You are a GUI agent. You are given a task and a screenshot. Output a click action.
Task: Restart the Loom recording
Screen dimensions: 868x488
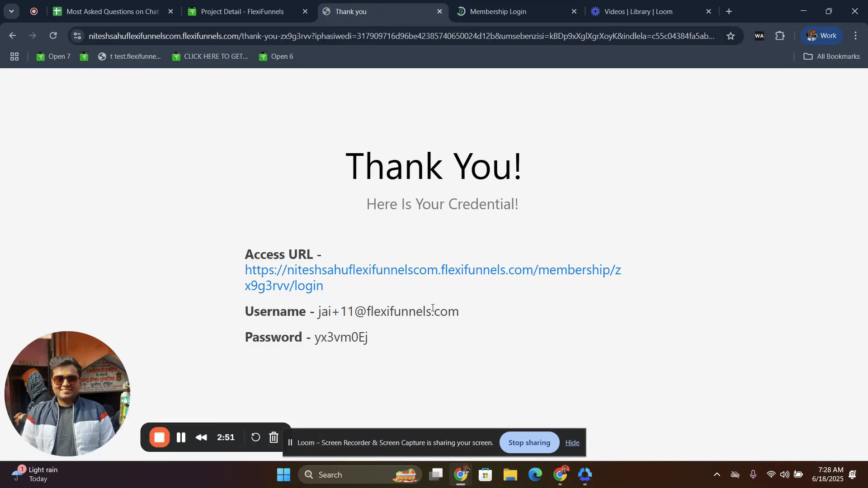(x=255, y=437)
